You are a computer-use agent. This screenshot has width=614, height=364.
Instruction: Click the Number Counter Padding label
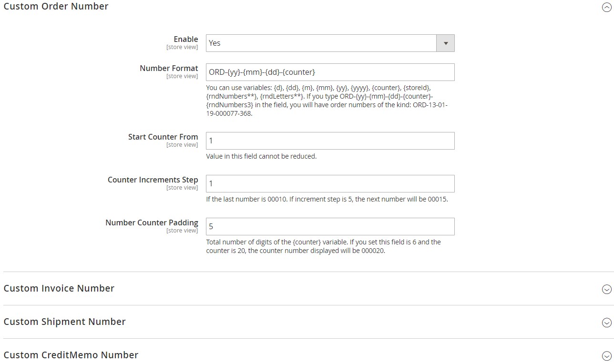152,222
